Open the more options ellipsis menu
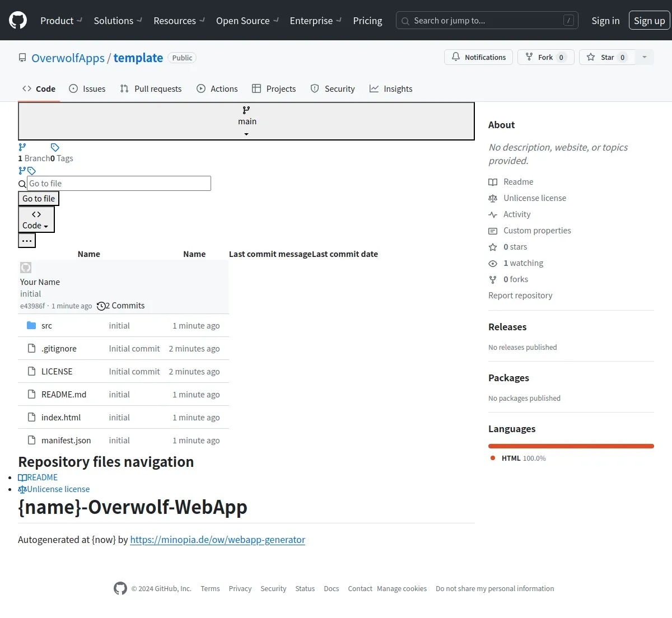 [27, 241]
